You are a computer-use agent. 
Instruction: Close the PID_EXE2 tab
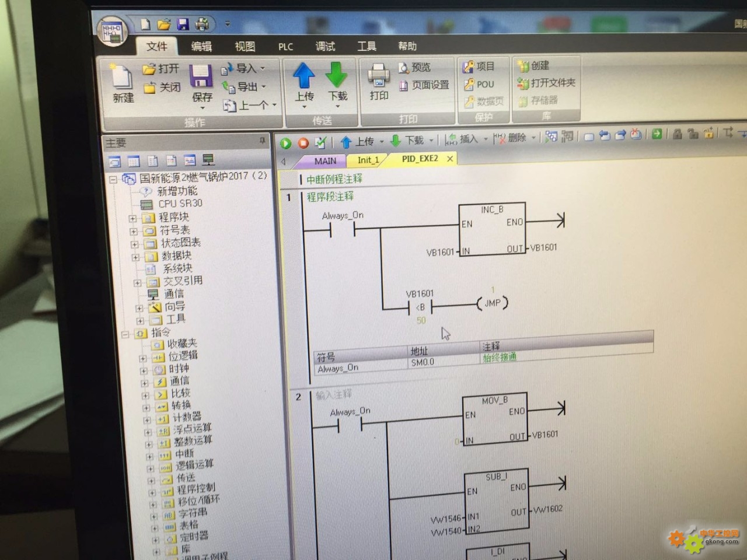tap(450, 159)
